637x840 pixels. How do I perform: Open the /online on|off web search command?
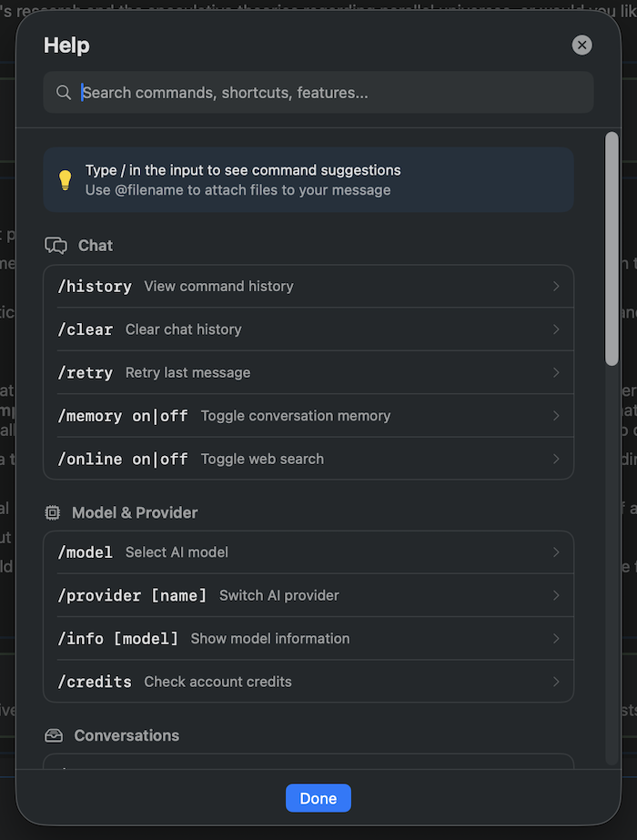pos(308,459)
